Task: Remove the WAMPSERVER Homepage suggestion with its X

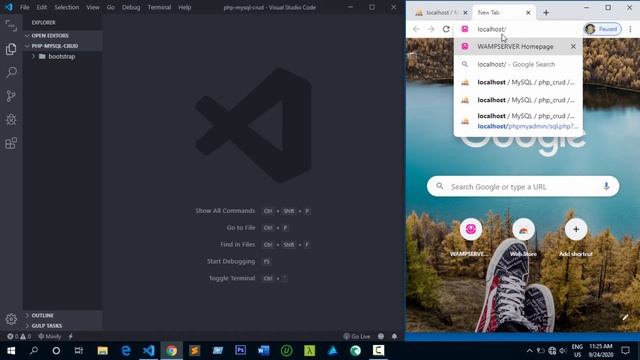Action: coord(573,47)
